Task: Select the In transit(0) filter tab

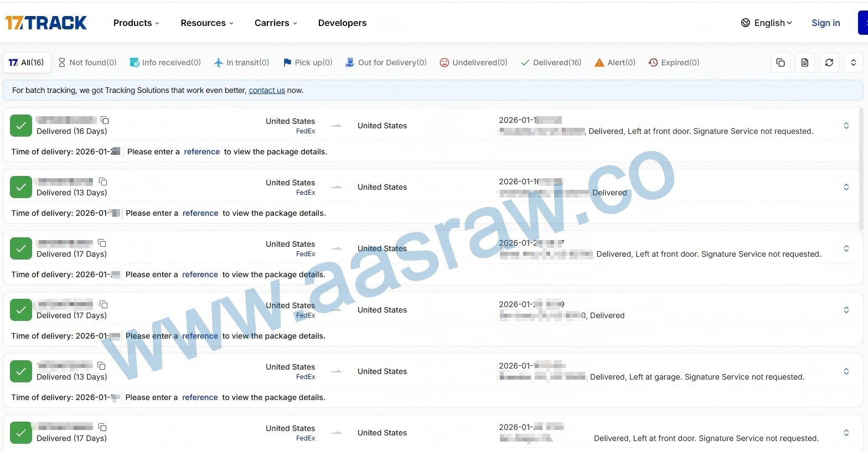Action: (242, 63)
